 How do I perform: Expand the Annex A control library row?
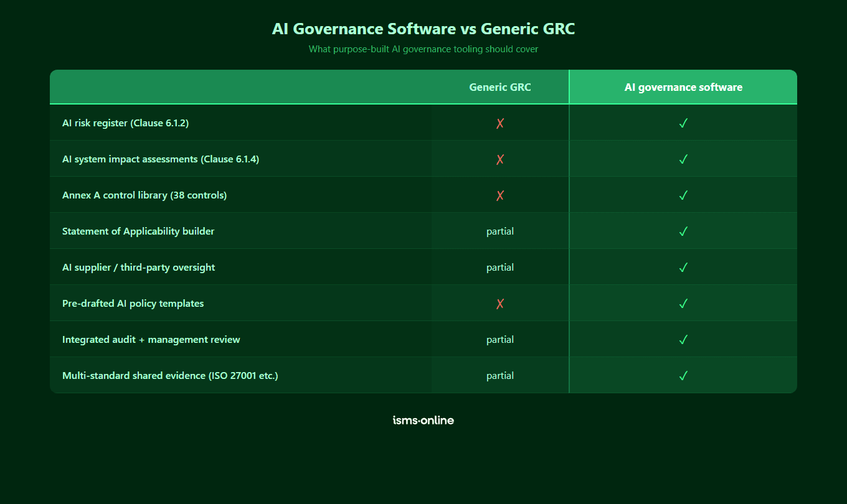[144, 195]
